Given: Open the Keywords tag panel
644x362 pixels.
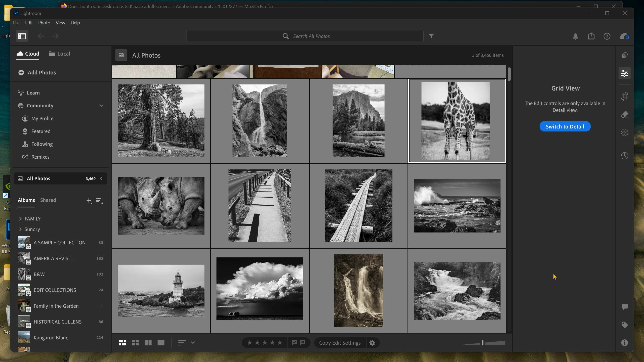Looking at the screenshot, I should [x=625, y=325].
